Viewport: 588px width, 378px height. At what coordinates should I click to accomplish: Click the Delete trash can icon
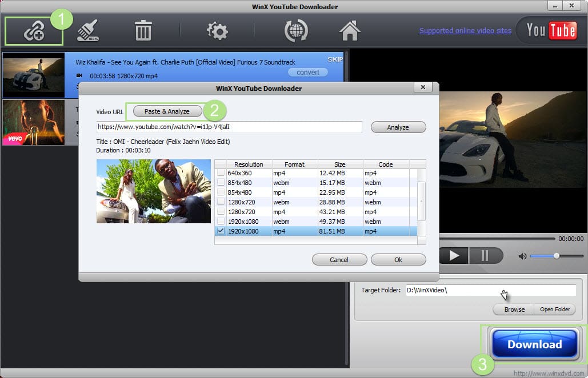coord(143,31)
